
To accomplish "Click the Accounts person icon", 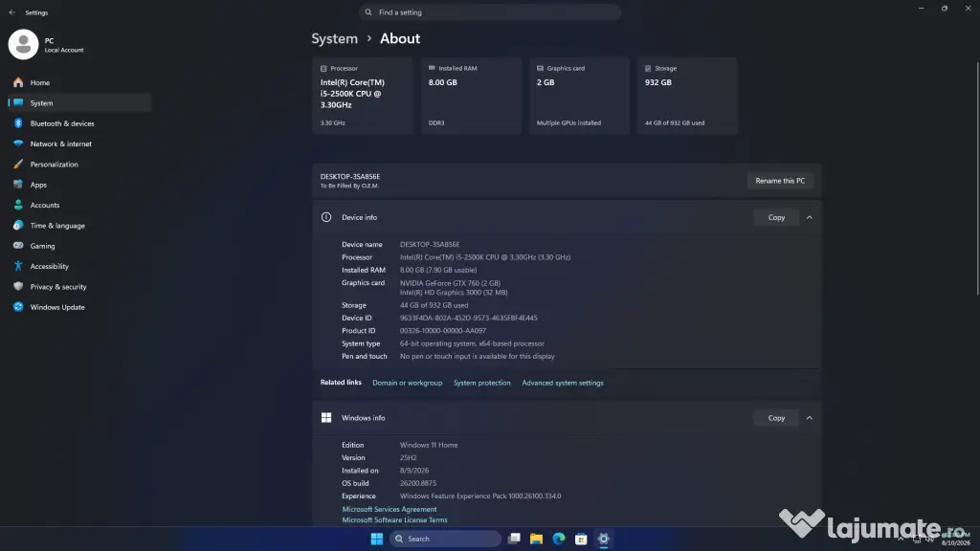I will [x=18, y=205].
